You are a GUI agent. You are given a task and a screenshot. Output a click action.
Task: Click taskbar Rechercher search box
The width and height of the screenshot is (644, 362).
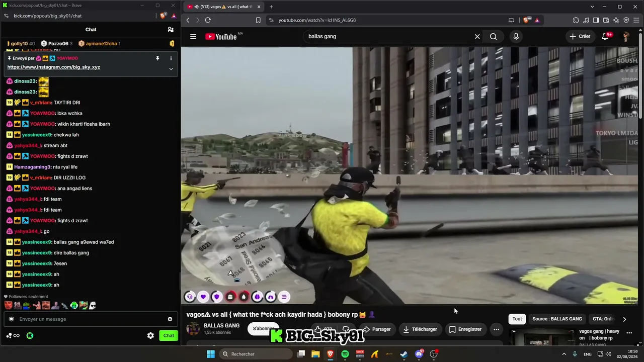coord(255,354)
